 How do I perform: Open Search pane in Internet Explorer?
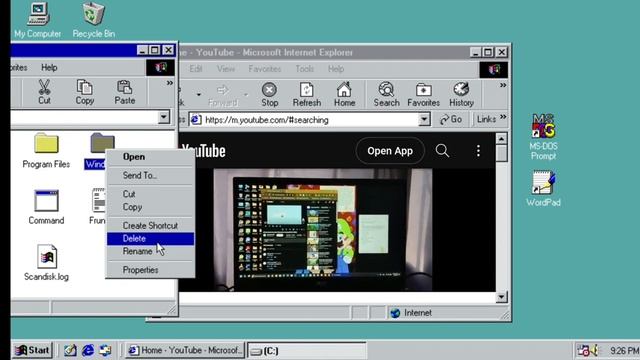(x=386, y=94)
